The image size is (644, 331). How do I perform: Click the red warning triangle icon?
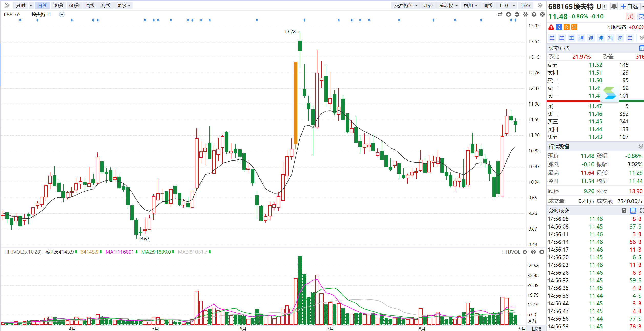tap(551, 27)
